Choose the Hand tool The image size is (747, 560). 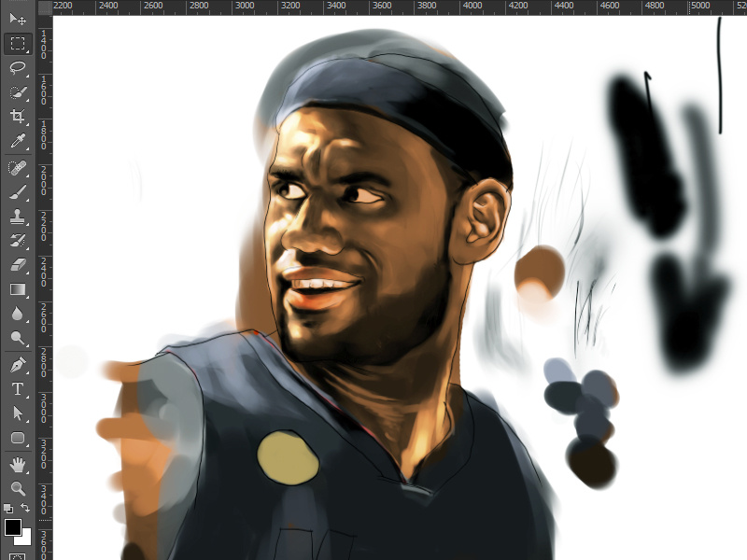(x=18, y=465)
